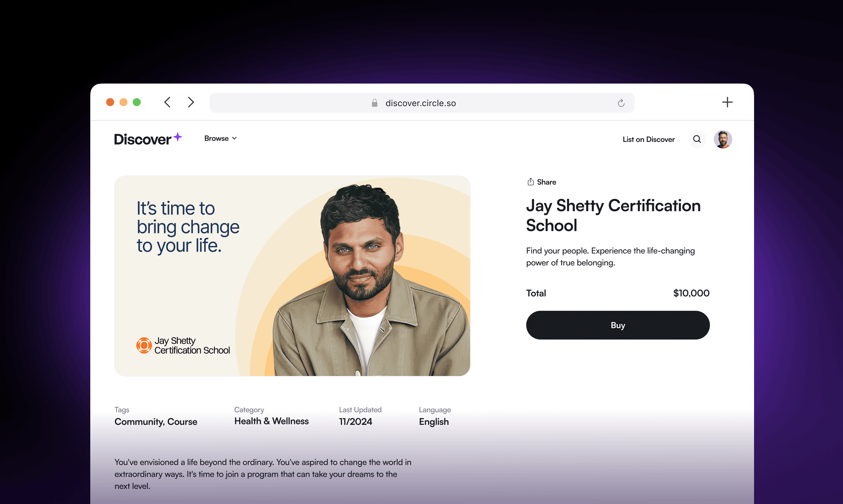
Task: Click the English language value
Action: pyautogui.click(x=434, y=422)
